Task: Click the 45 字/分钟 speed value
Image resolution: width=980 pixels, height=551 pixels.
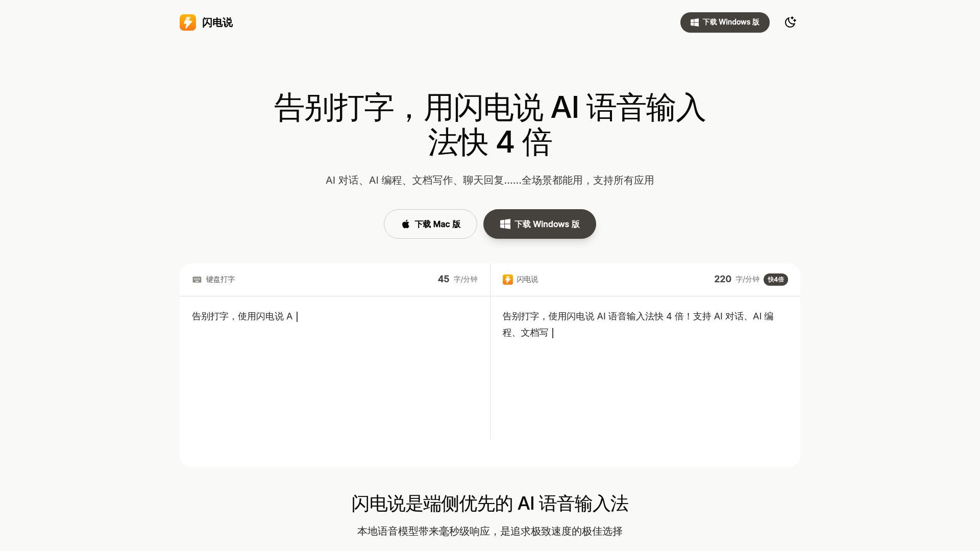Action: point(457,279)
